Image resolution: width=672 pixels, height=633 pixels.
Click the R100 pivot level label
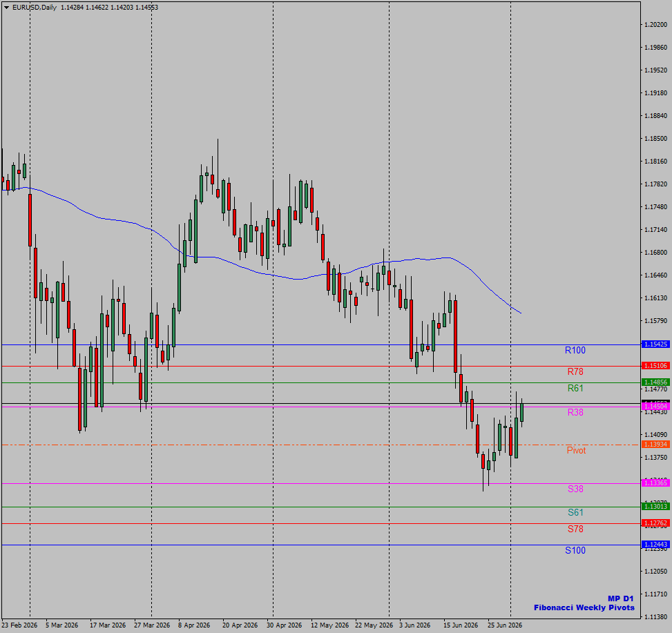point(575,351)
